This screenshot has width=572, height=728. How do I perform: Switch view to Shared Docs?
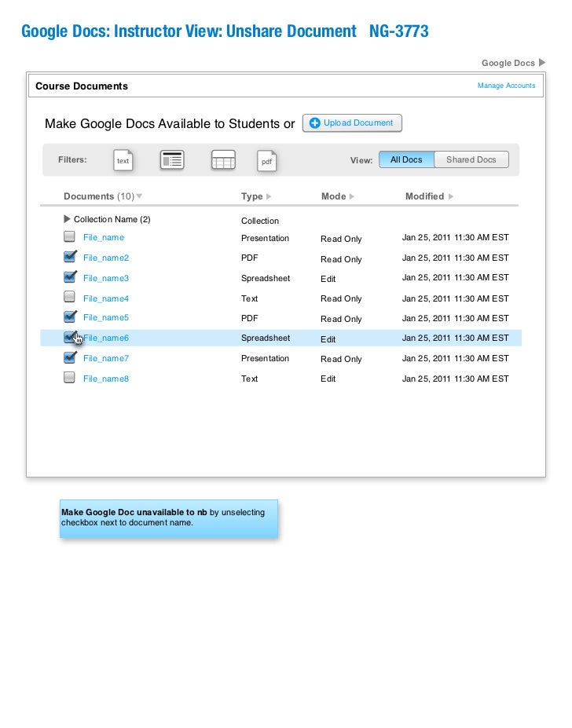click(471, 159)
